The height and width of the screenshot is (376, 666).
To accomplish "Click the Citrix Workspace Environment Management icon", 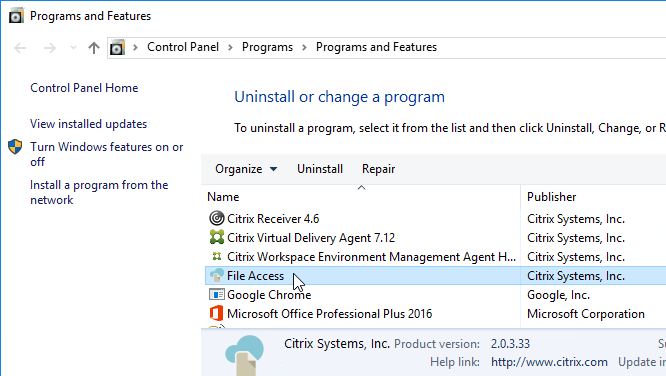I will 217,256.
